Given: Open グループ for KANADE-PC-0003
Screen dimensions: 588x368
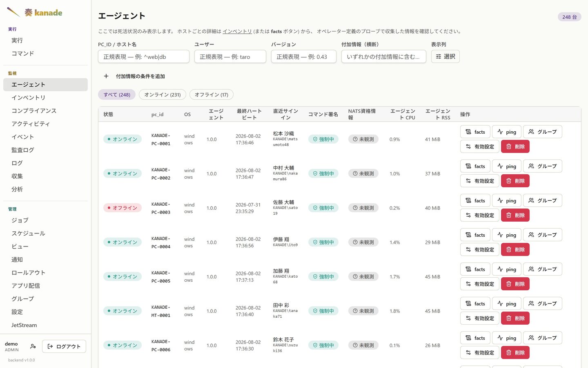Looking at the screenshot, I should tap(543, 200).
